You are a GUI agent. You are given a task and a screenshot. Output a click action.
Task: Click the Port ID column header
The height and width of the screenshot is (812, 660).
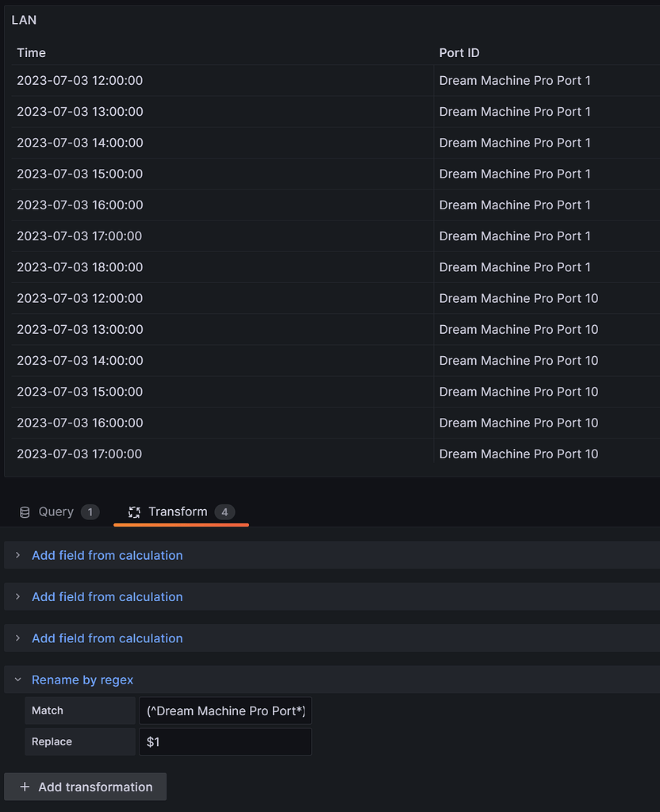click(462, 52)
